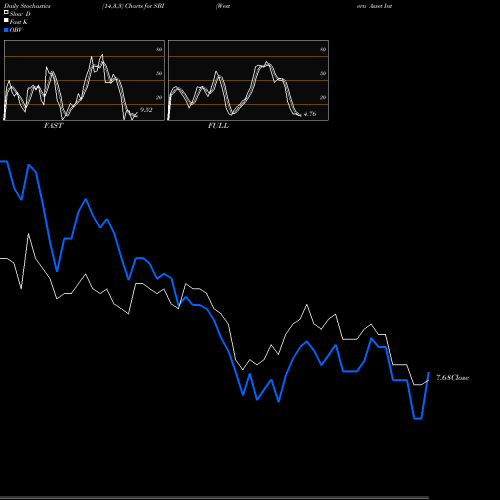The image size is (500, 500).
Task: Click the '(14,3,3) Charts for SBI' text
Action: click(133, 6)
